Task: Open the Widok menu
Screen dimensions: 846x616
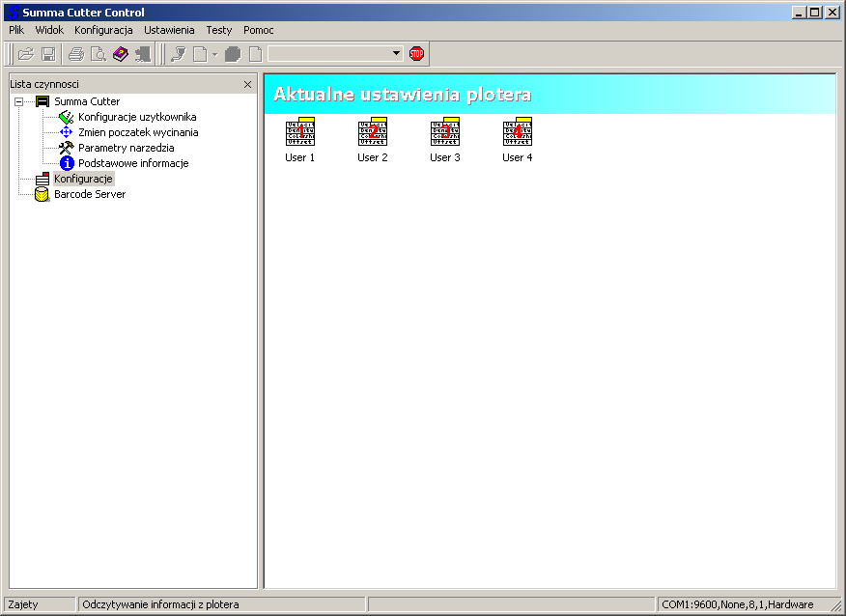Action: click(49, 30)
